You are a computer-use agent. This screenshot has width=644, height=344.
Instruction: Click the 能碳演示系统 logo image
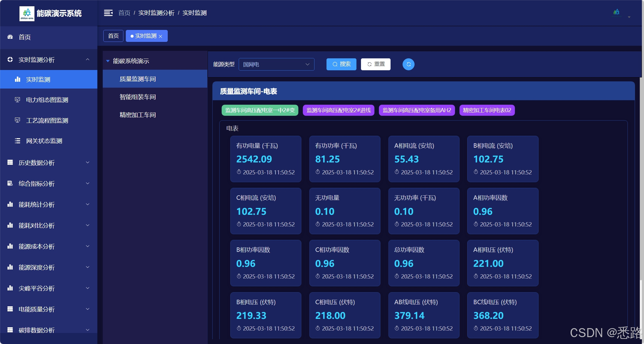tap(27, 13)
